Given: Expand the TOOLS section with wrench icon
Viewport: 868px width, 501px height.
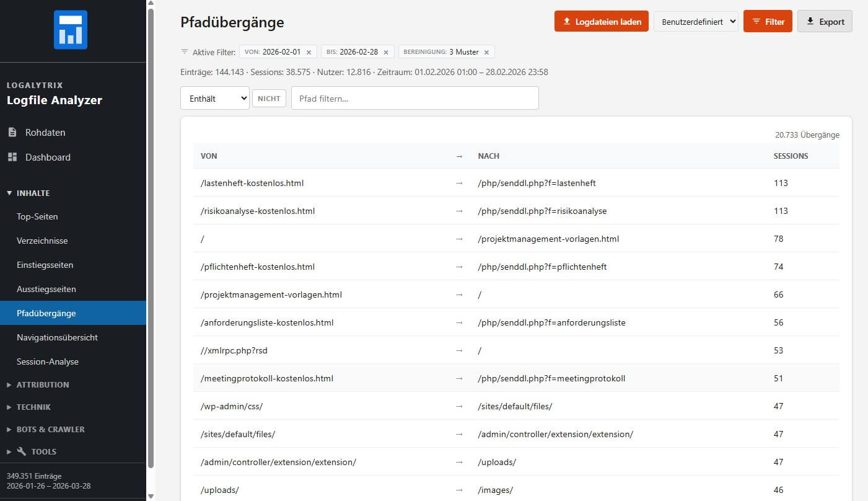Looking at the screenshot, I should [x=43, y=451].
